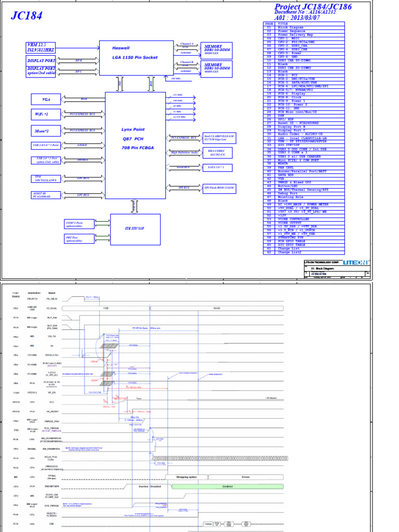Viewport: 399px width, 532px height.
Task: Select the "SPI Flash ROM 32/64M" block
Action: (219, 188)
